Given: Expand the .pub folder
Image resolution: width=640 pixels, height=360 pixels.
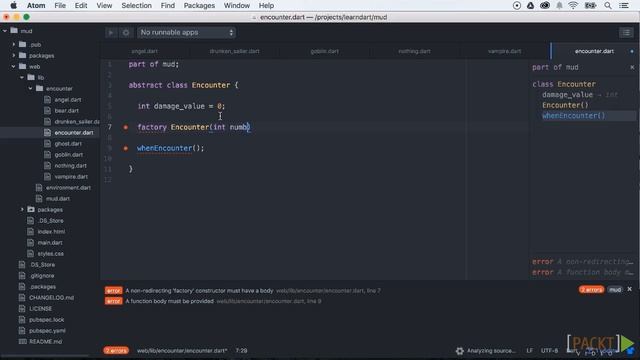Looking at the screenshot, I should click(x=13, y=44).
